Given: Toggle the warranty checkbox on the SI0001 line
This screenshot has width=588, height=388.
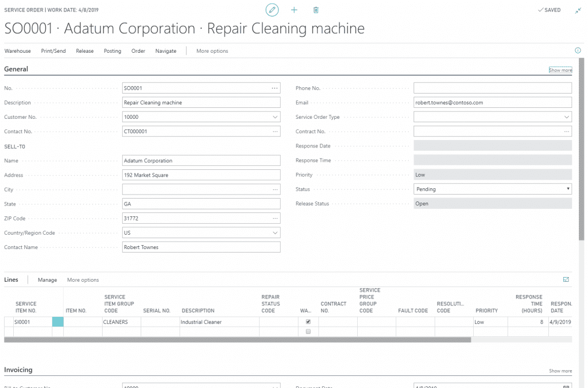Looking at the screenshot, I should pos(308,322).
